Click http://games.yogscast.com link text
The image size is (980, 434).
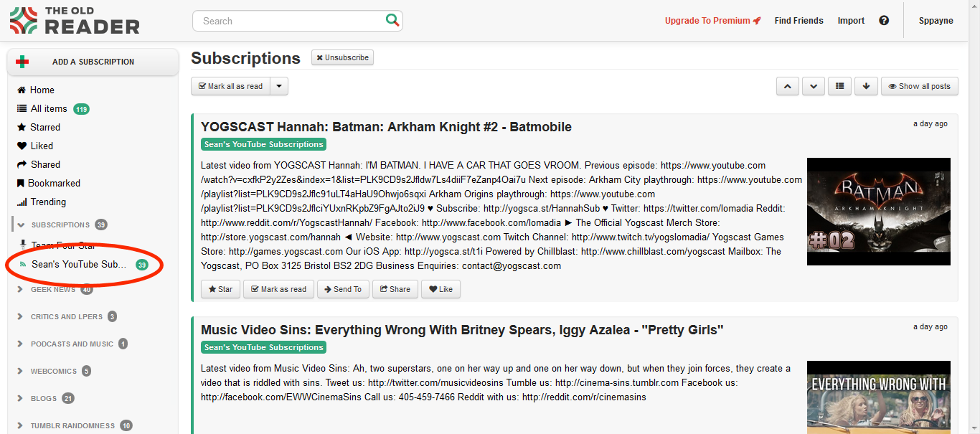[x=286, y=252]
